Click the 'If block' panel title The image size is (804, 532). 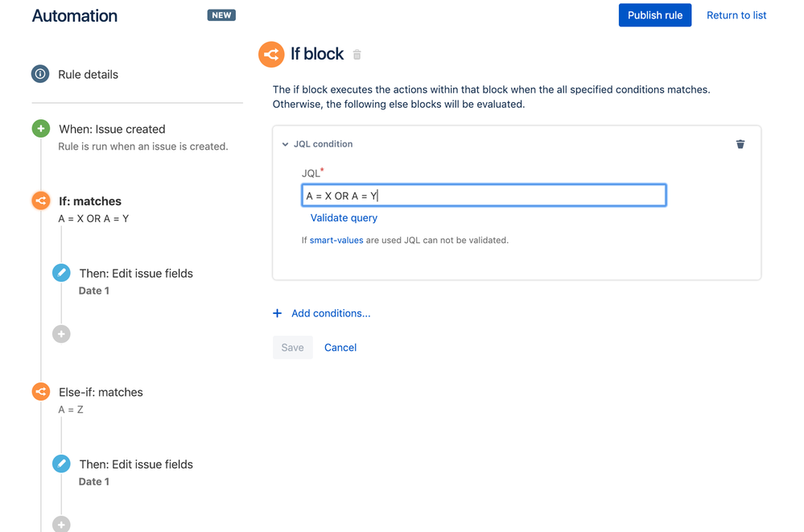[x=317, y=54]
